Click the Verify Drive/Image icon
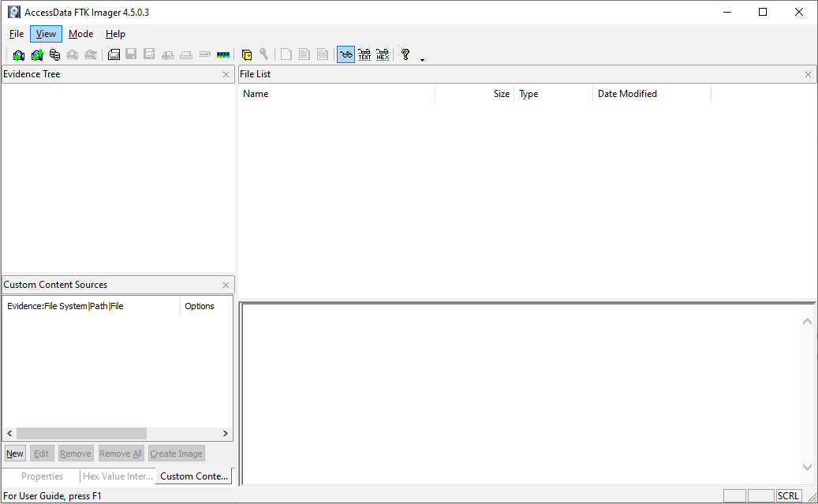Image resolution: width=818 pixels, height=504 pixels. [x=204, y=54]
